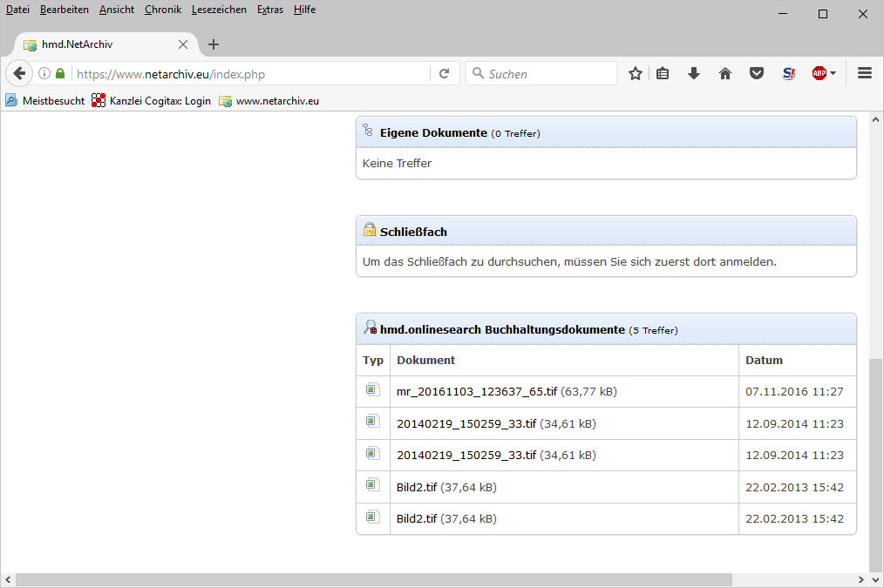
Task: Click the site security padlock in address bar
Action: tap(59, 73)
